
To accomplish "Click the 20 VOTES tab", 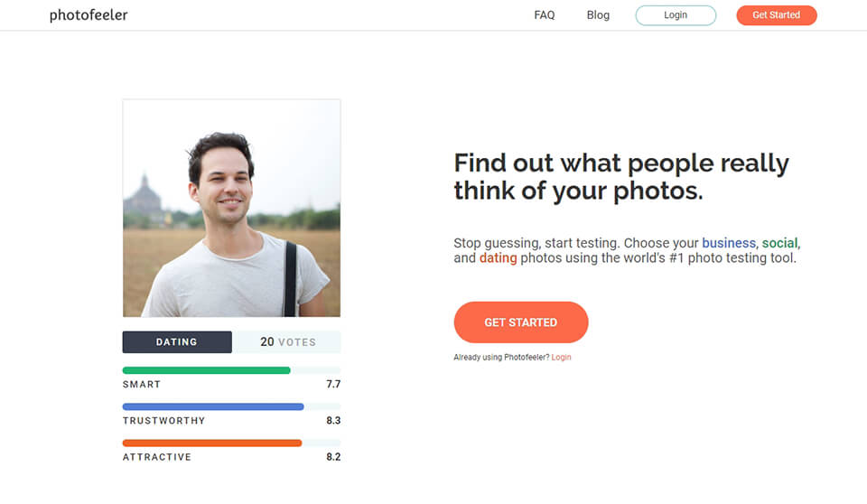I will click(287, 342).
